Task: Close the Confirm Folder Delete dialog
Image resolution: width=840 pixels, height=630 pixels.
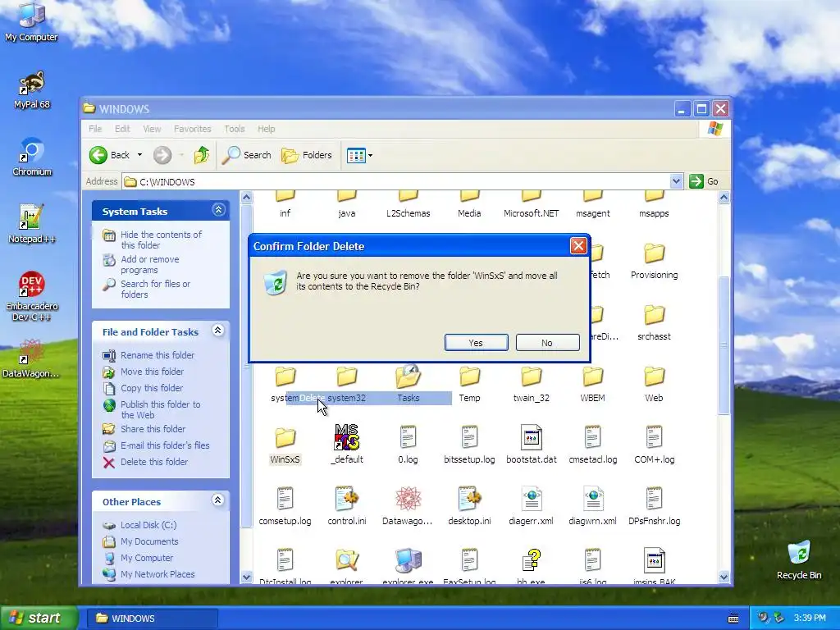Action: point(578,246)
